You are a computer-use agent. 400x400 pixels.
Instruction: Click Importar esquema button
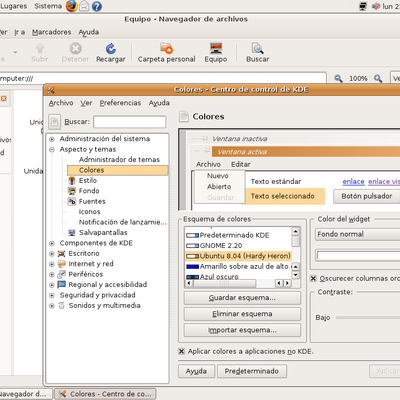click(x=242, y=330)
